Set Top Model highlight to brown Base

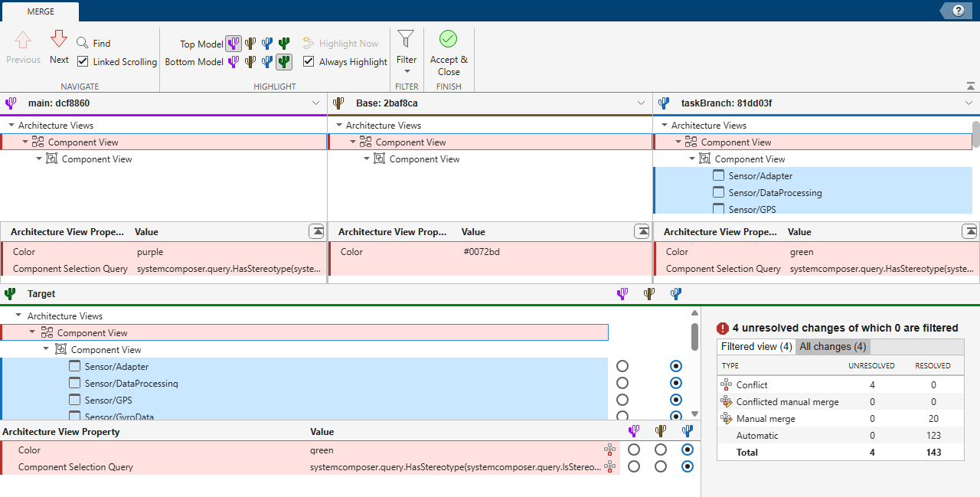coord(250,44)
